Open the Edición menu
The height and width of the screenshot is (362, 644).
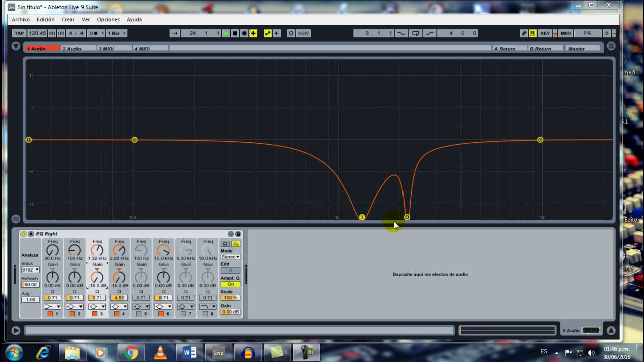coord(45,19)
